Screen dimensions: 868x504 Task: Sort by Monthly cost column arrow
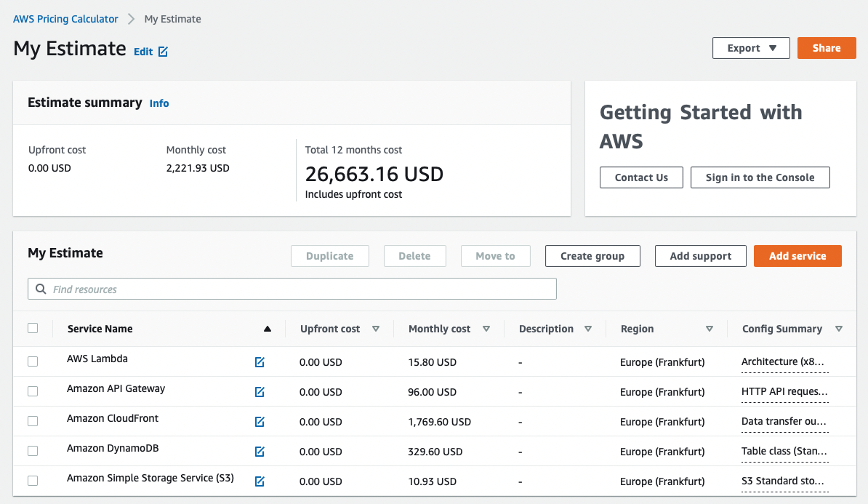pyautogui.click(x=486, y=329)
